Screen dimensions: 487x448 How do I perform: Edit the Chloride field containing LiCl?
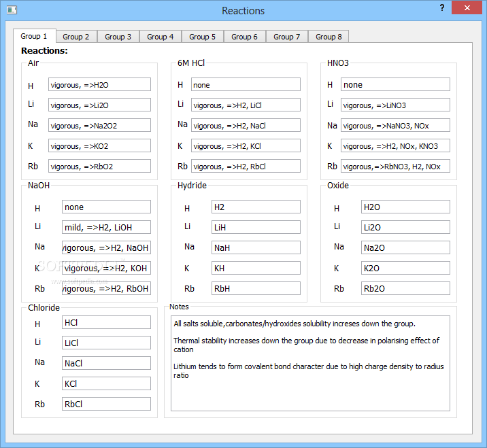[106, 343]
